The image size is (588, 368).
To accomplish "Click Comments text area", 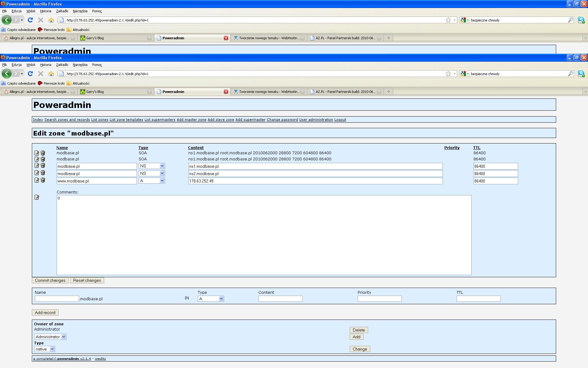I will pos(264,235).
